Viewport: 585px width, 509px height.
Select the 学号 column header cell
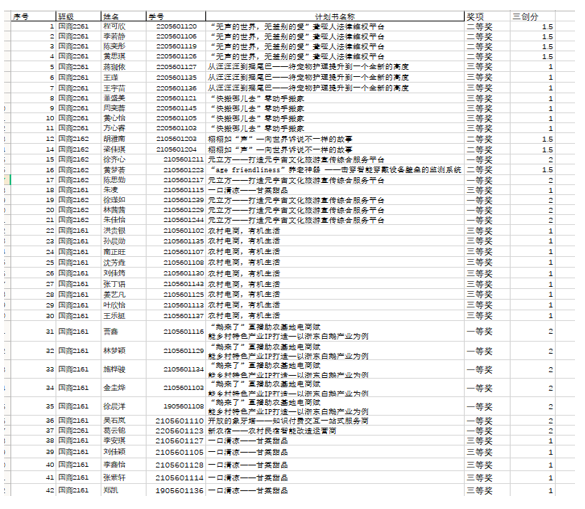[175, 16]
